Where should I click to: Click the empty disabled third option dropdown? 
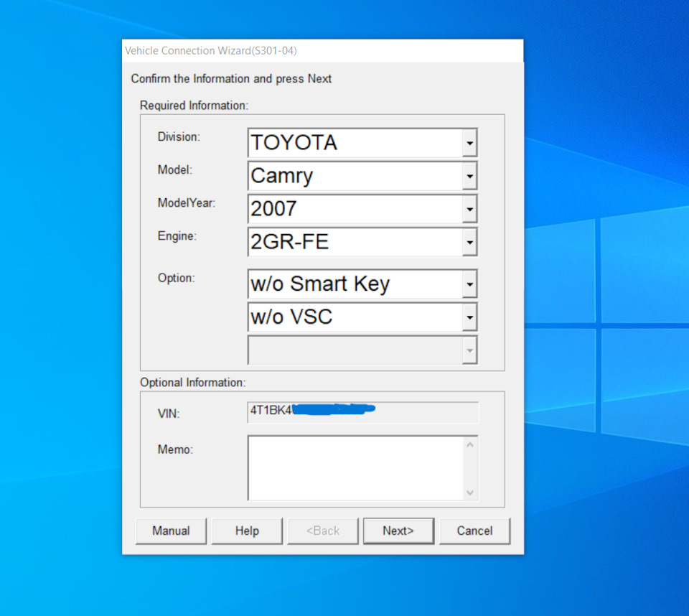362,350
